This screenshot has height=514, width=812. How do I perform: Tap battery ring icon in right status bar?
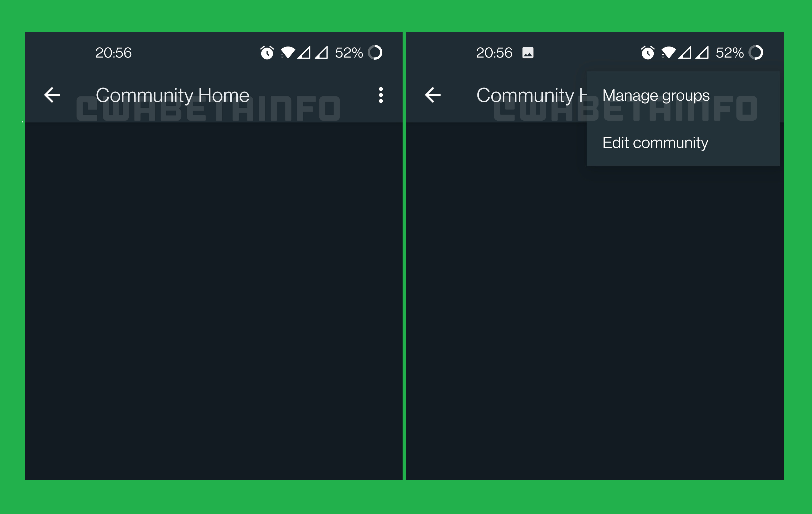756,53
